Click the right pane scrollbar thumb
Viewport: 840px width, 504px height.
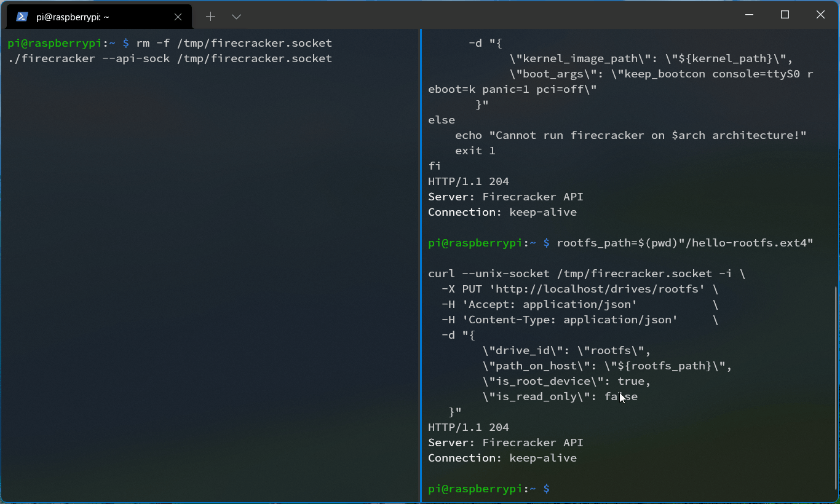[x=834, y=387]
